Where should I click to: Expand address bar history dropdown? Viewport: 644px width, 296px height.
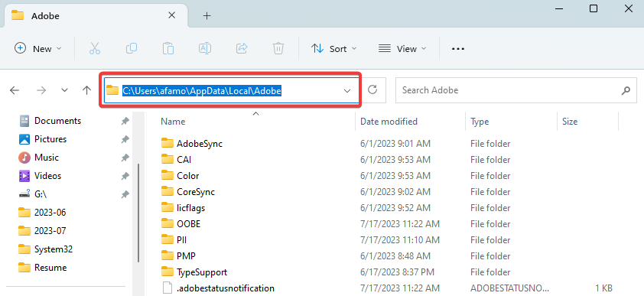click(347, 91)
